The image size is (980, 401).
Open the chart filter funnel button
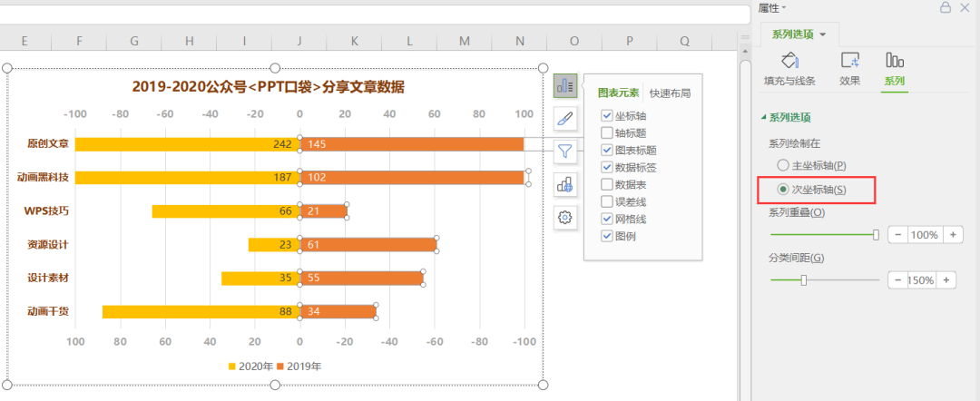click(x=565, y=152)
